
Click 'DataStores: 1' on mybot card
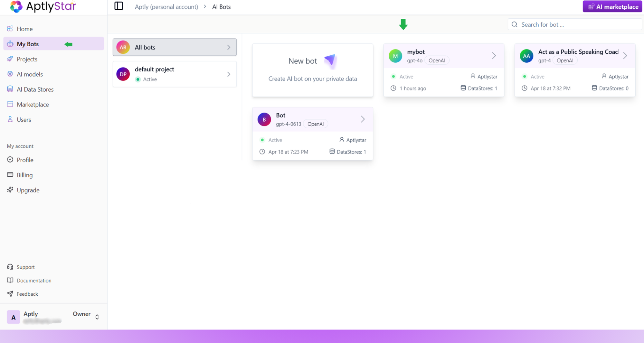click(x=482, y=88)
